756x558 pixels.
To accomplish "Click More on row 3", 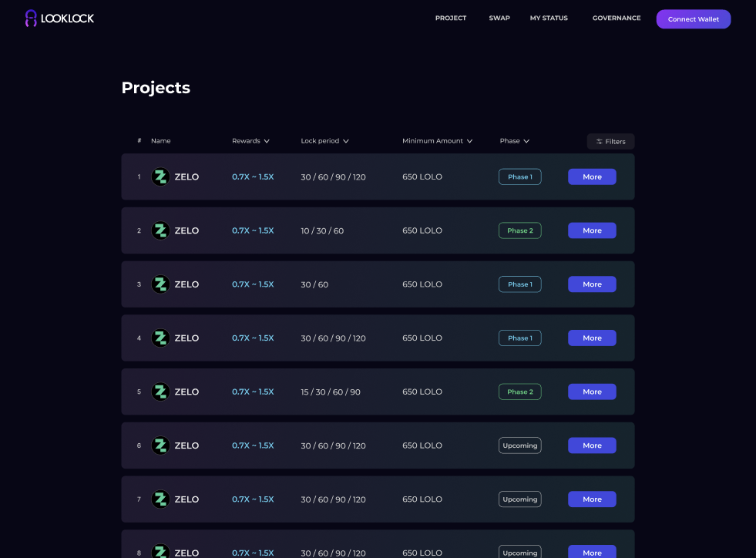I will (x=592, y=284).
